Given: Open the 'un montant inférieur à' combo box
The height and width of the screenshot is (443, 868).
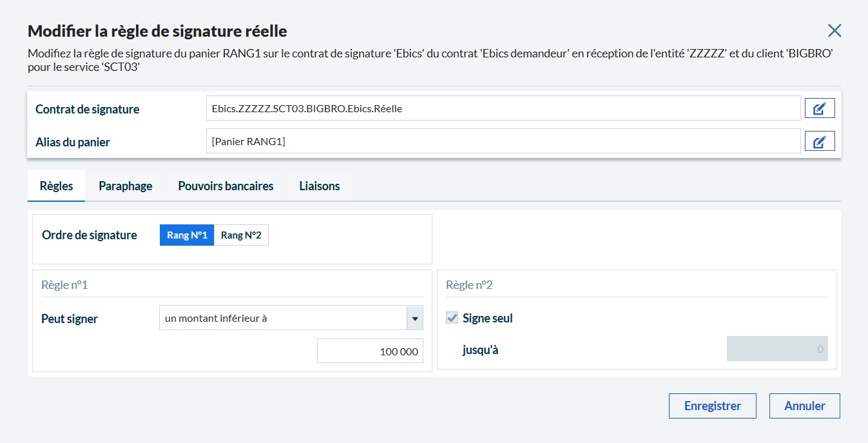Looking at the screenshot, I should (282, 318).
